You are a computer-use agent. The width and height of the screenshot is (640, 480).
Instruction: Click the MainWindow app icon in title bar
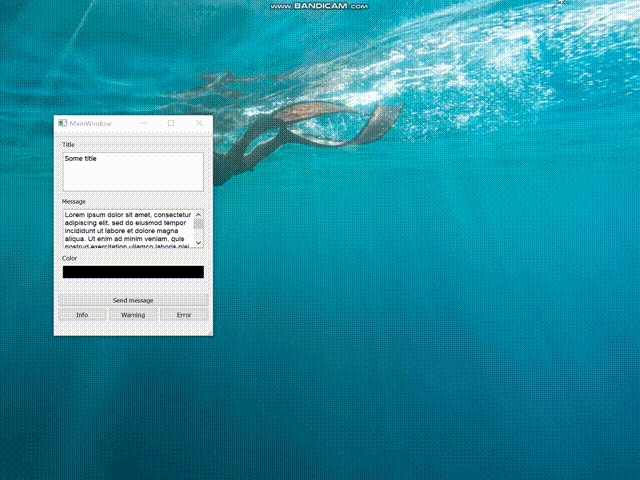click(62, 123)
